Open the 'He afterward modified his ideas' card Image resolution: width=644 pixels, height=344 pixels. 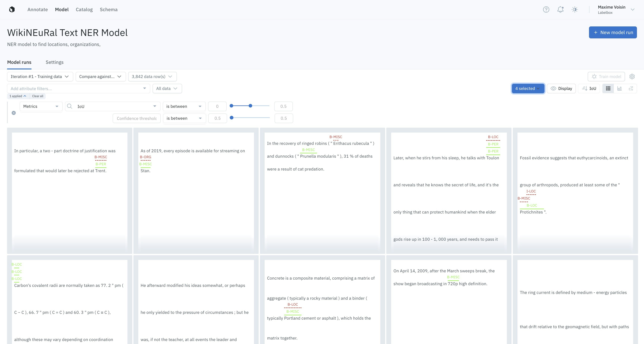(196, 300)
